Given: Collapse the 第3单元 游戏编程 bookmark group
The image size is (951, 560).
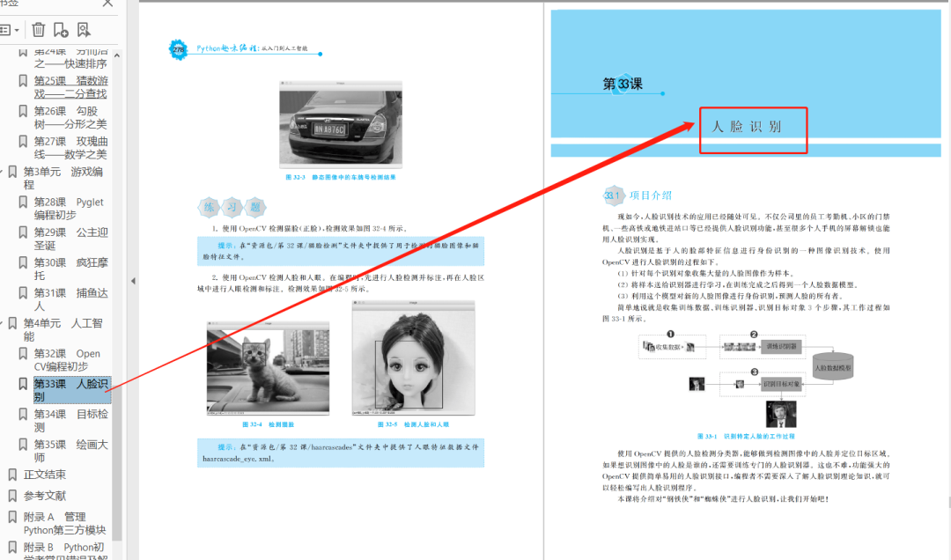Looking at the screenshot, I should [x=2, y=173].
